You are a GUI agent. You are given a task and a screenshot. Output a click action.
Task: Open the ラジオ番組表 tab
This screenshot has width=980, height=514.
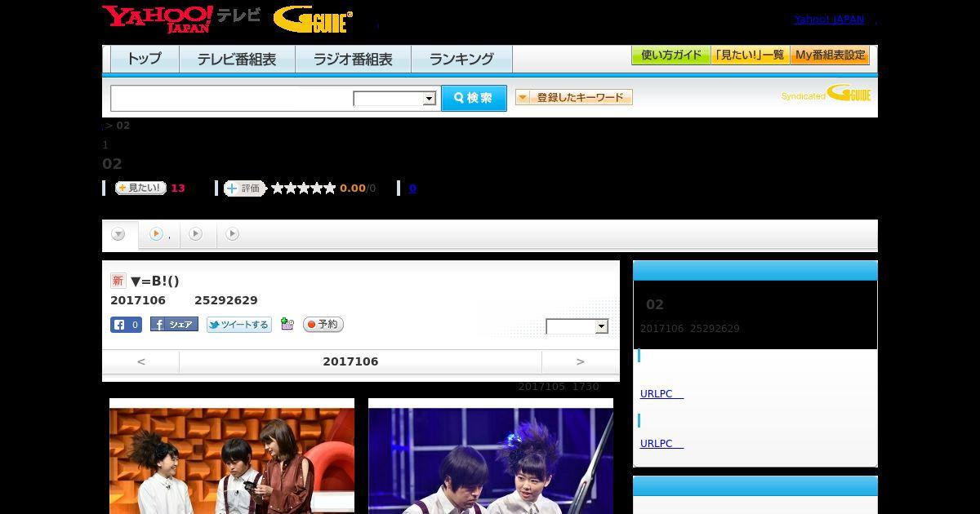(x=353, y=59)
